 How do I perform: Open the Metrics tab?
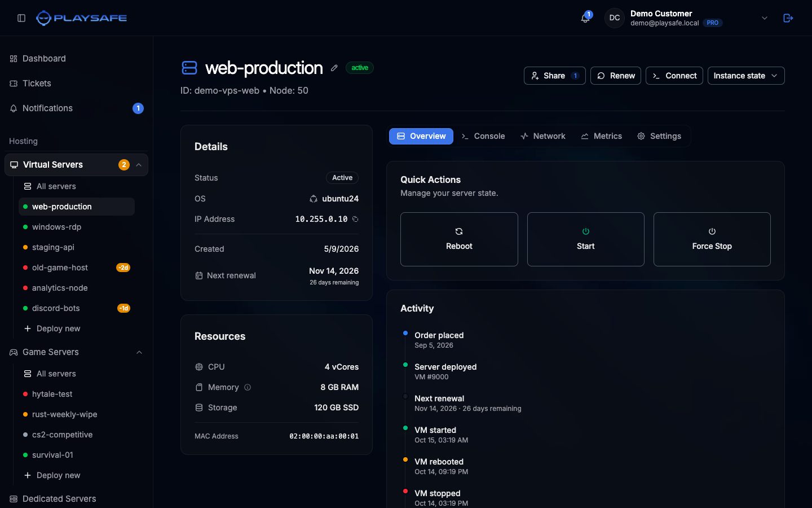(x=602, y=136)
